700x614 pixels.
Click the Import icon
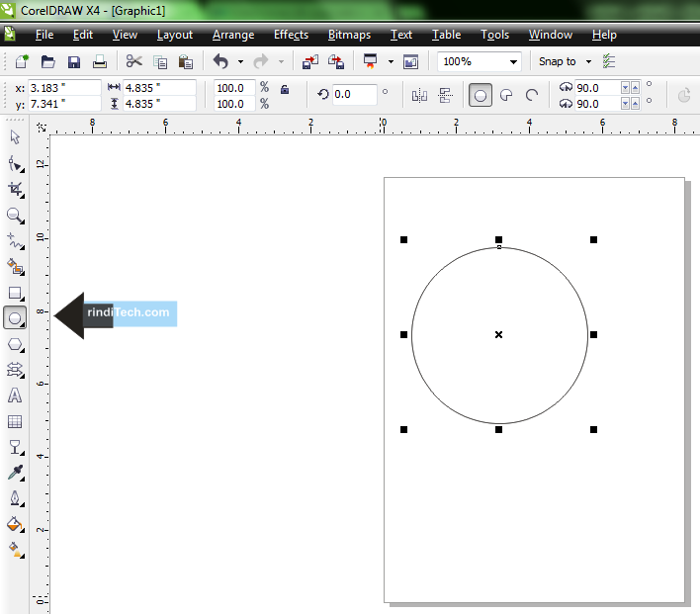310,61
